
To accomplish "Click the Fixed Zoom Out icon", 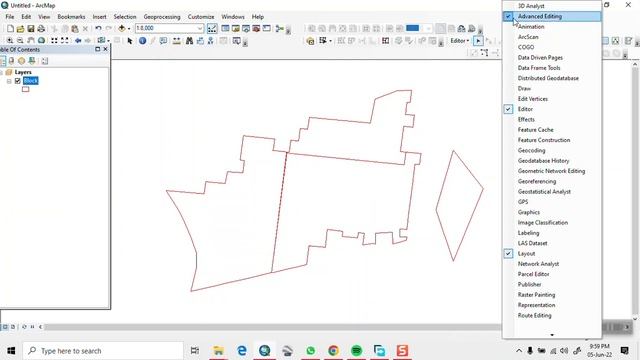I will point(64,41).
